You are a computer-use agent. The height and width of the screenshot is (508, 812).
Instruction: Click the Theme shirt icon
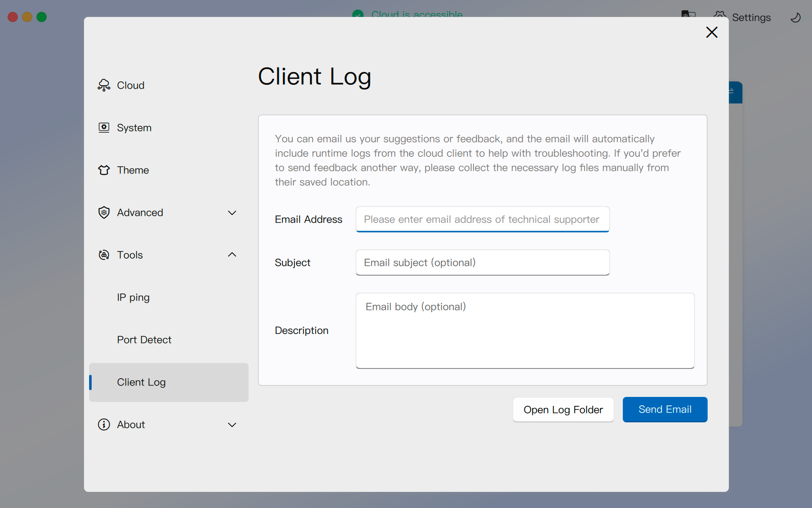click(104, 170)
